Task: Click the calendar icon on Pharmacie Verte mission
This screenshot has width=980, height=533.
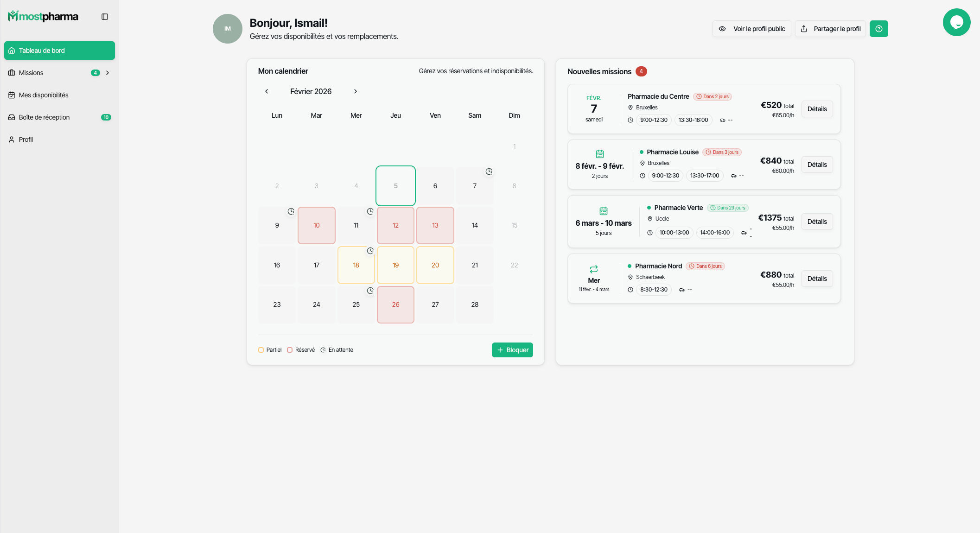Action: 603,211
